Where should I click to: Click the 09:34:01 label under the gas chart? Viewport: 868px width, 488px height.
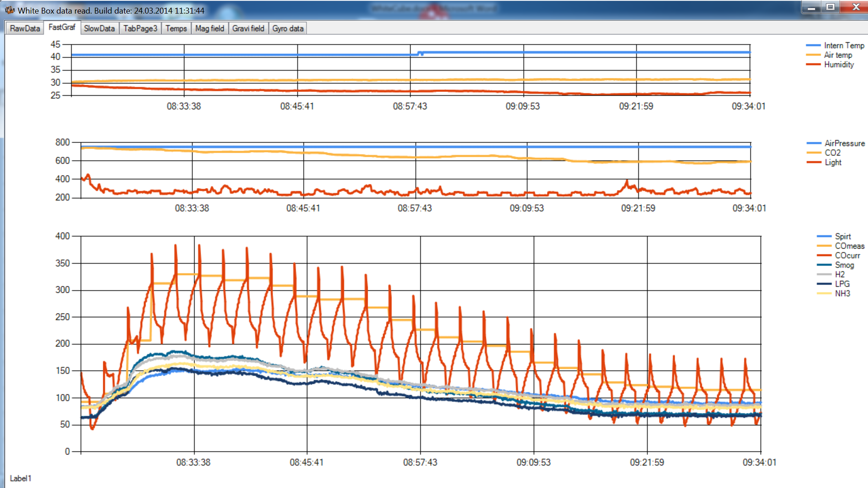pos(759,462)
